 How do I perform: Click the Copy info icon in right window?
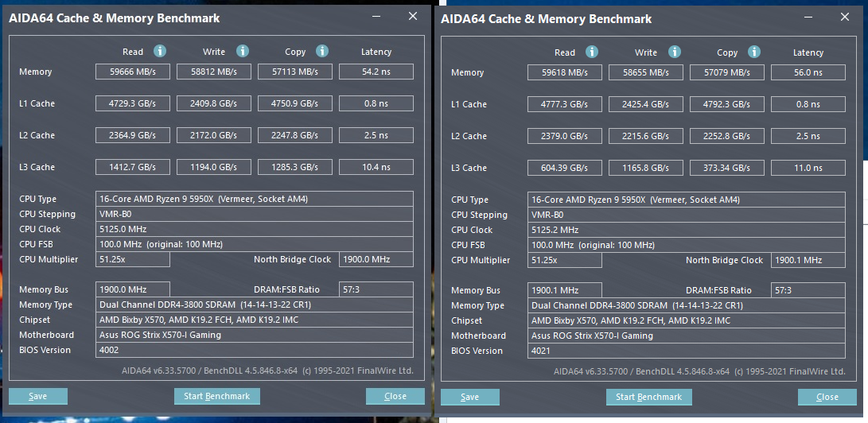(x=753, y=52)
